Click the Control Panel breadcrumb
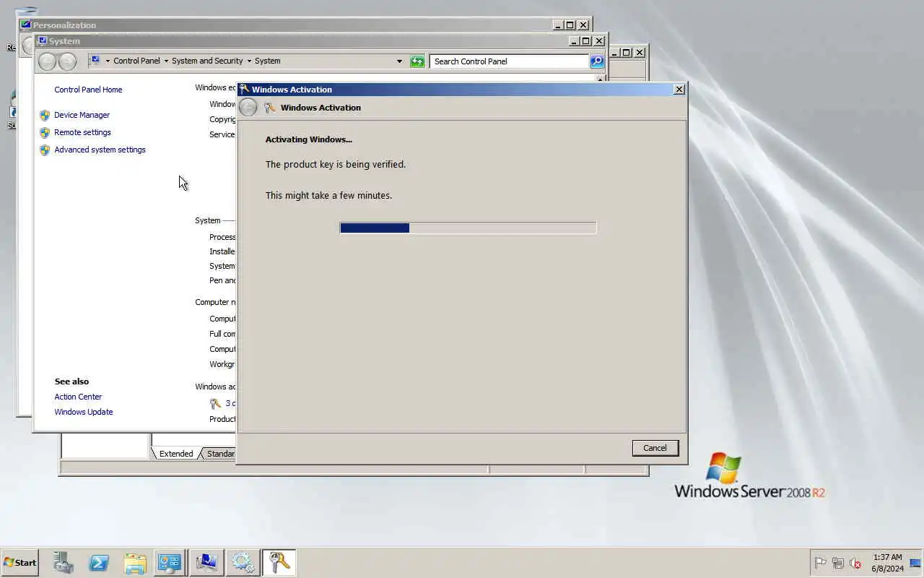The image size is (924, 578). click(136, 61)
